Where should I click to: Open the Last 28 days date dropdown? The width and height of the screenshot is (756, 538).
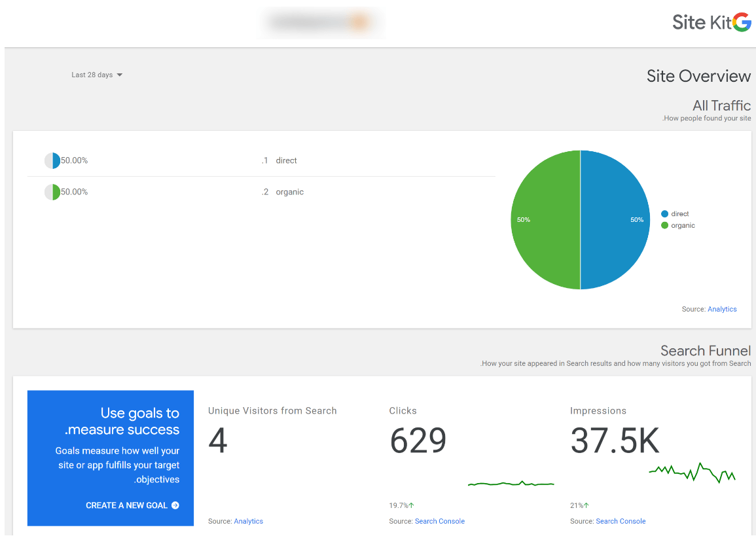97,75
